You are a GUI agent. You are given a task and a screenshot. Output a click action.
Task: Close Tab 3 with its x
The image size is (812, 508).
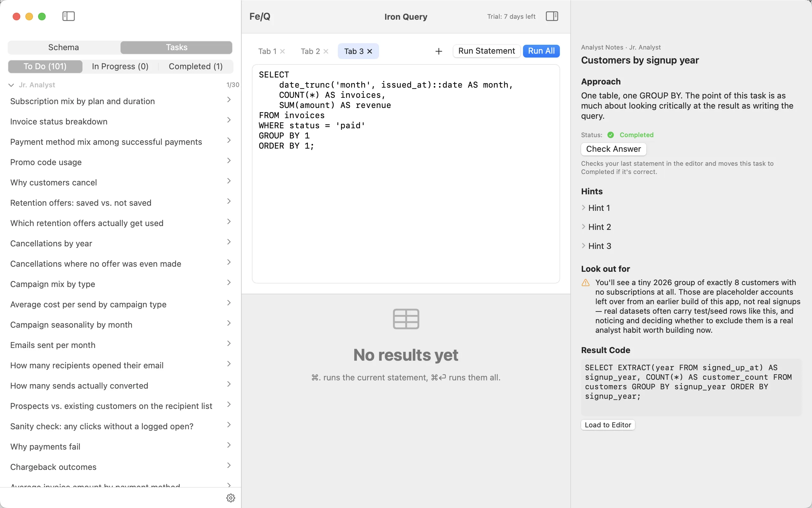tap(370, 51)
